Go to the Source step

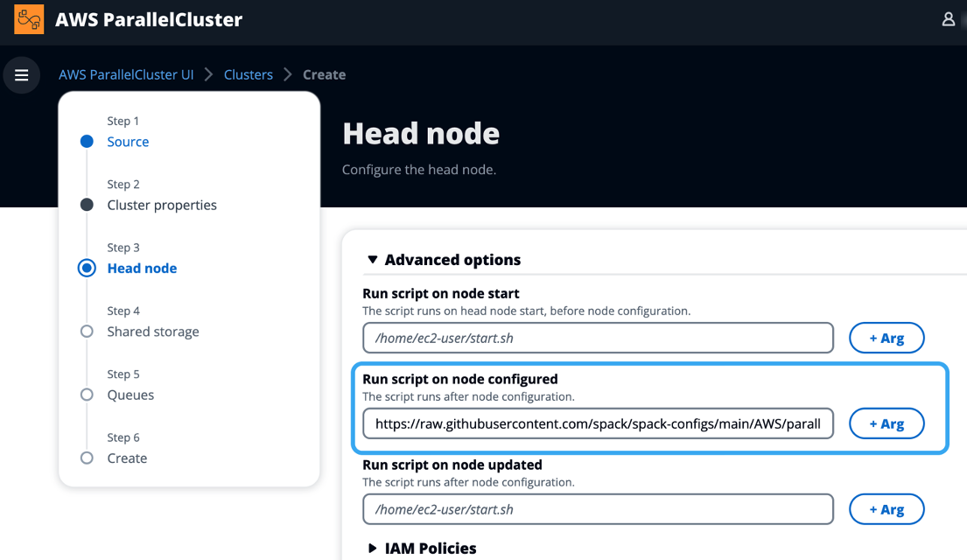point(128,141)
